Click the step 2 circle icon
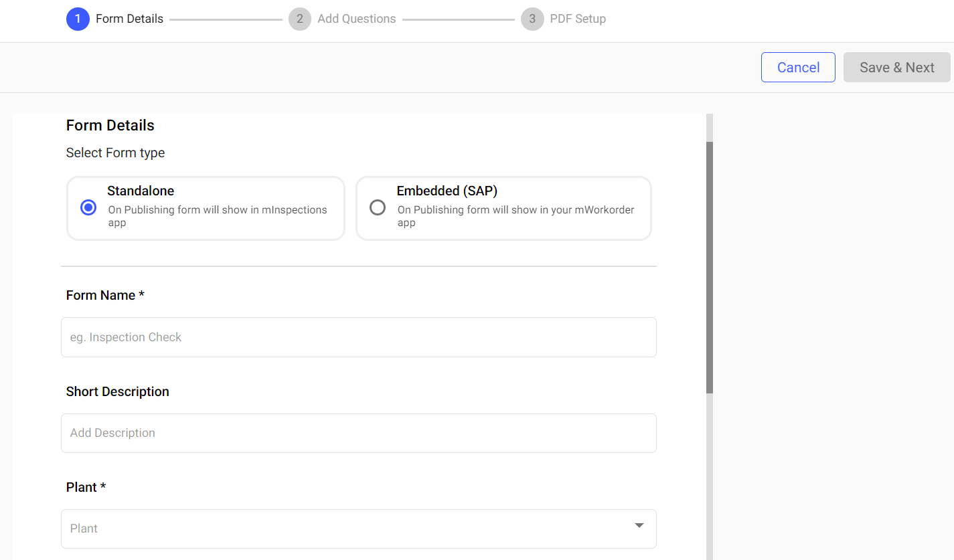Viewport: 954px width, 560px height. click(299, 19)
